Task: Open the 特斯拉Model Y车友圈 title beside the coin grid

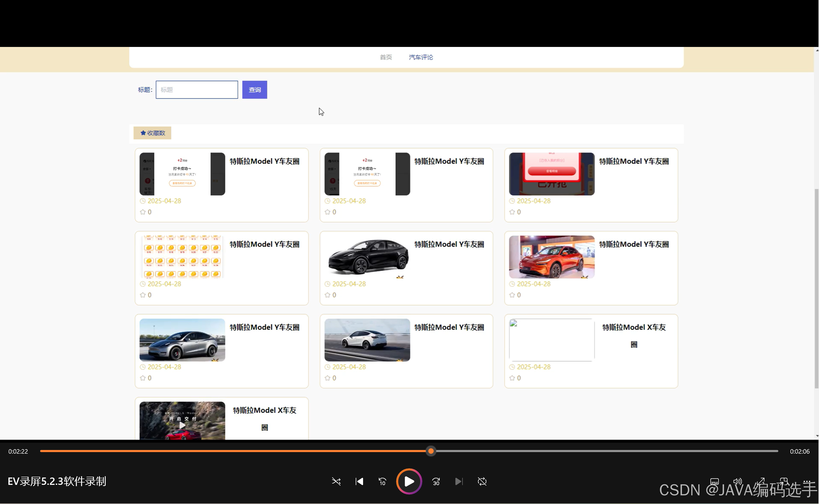Action: [264, 244]
